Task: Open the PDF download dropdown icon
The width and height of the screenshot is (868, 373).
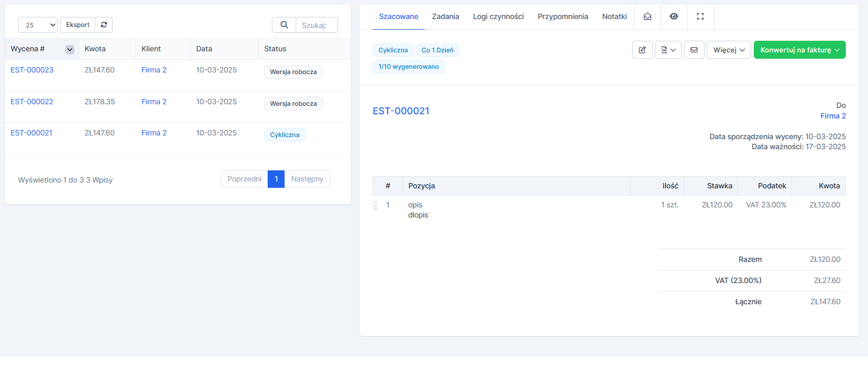Action: (x=668, y=50)
